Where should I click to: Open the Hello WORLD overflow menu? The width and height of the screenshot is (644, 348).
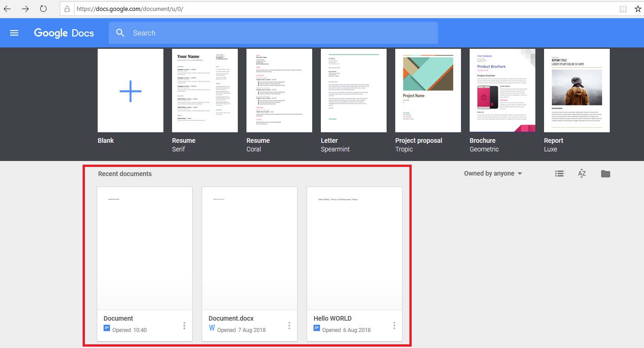click(394, 326)
